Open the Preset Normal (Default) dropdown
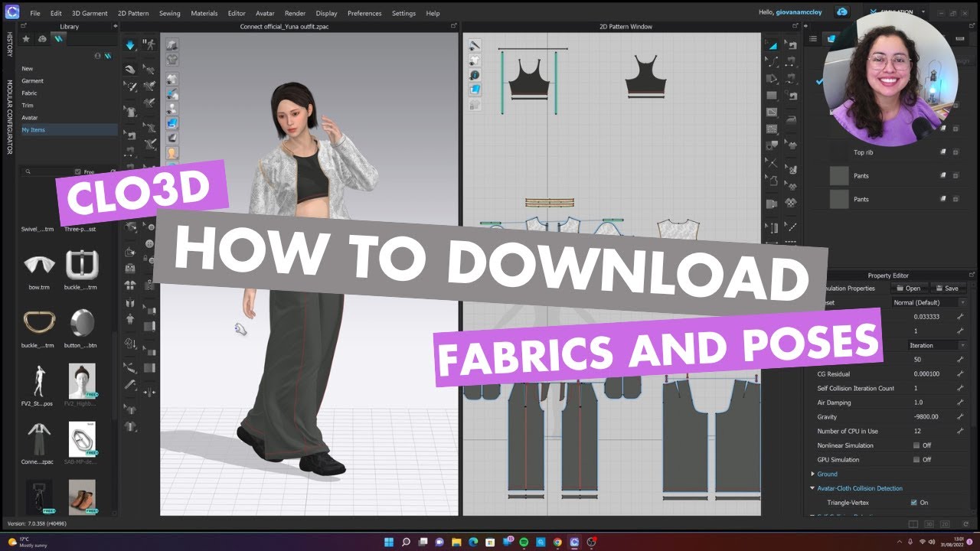 pos(929,302)
